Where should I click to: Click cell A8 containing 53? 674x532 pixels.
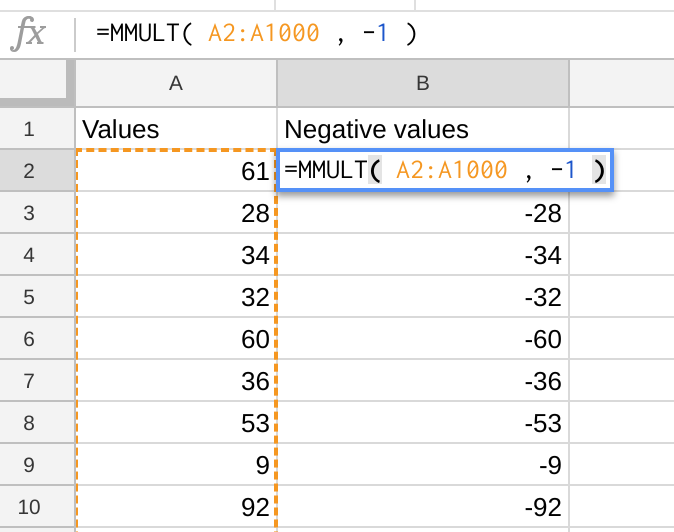(x=176, y=423)
